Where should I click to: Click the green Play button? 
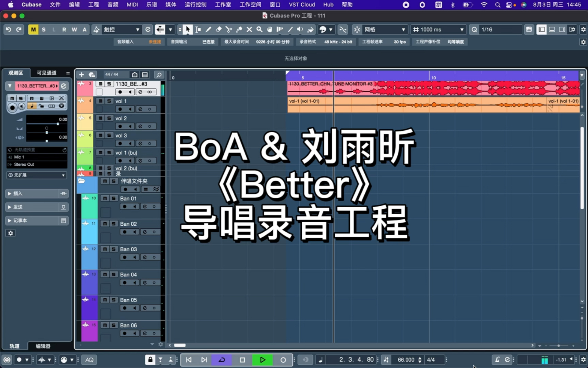click(x=263, y=360)
